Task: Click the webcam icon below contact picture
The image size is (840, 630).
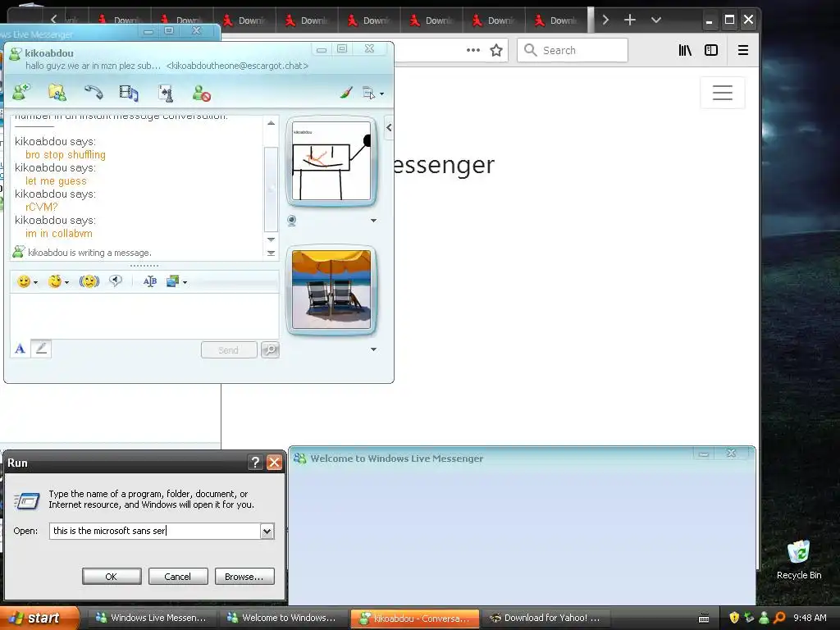Action: click(291, 220)
